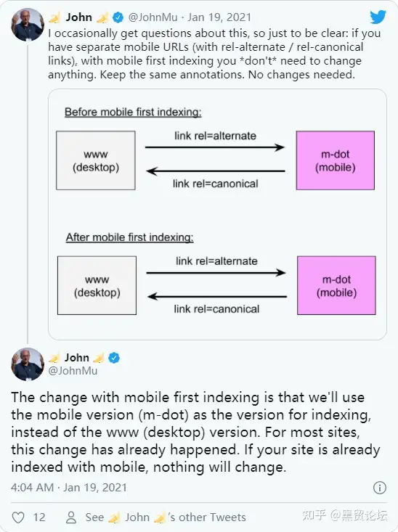Click the top tweet text about mobile URLs
This screenshot has height=532, width=398.
pyautogui.click(x=214, y=54)
